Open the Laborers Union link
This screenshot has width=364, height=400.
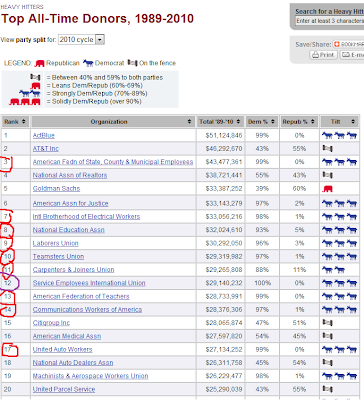tap(56, 243)
